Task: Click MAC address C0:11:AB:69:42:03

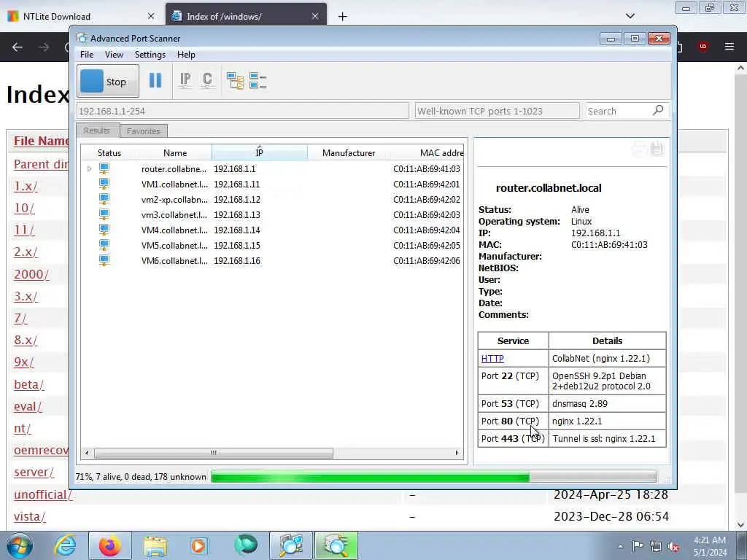Action: (x=427, y=215)
